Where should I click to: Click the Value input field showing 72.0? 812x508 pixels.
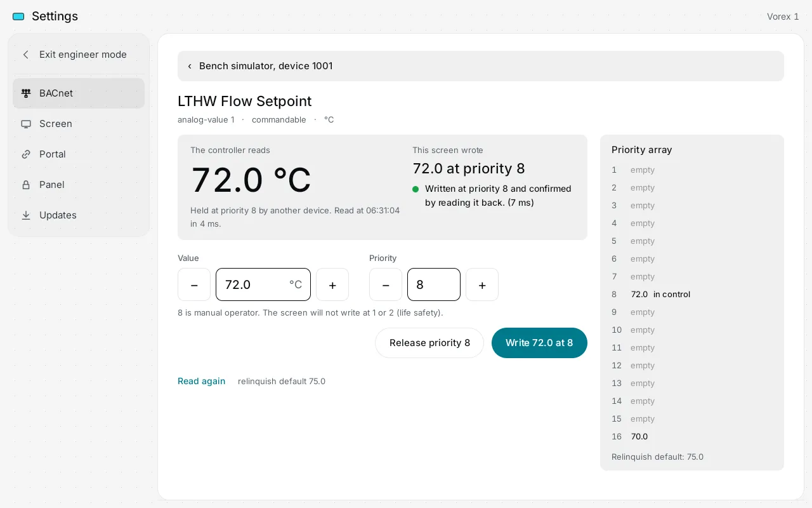coord(263,284)
